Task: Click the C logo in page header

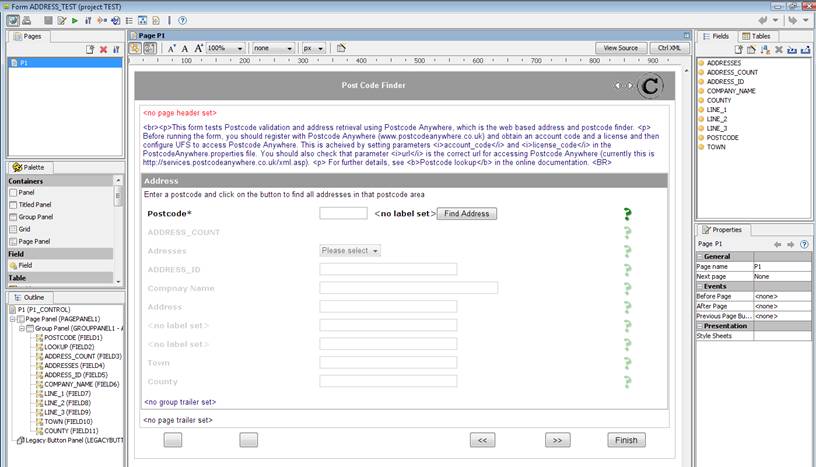Action: tap(650, 86)
